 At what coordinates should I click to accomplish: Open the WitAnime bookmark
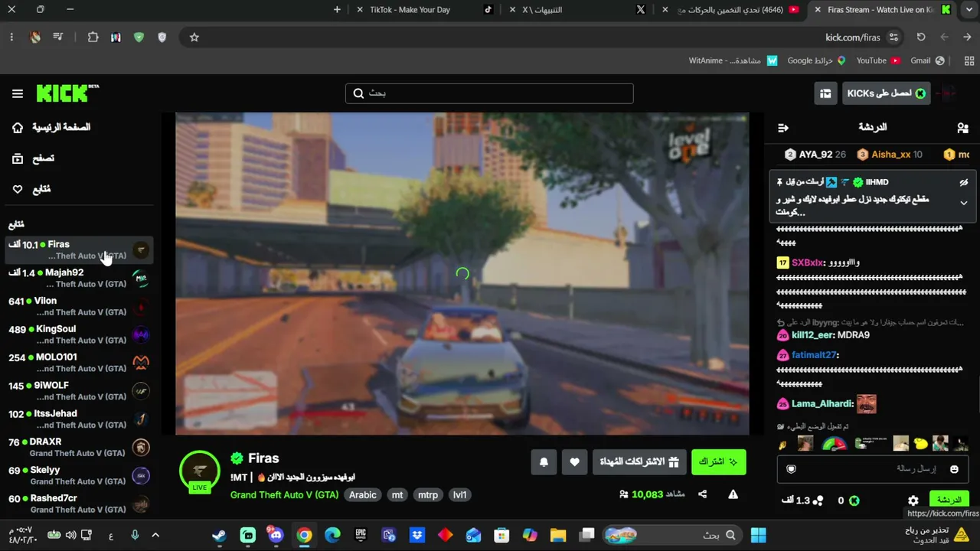(733, 60)
